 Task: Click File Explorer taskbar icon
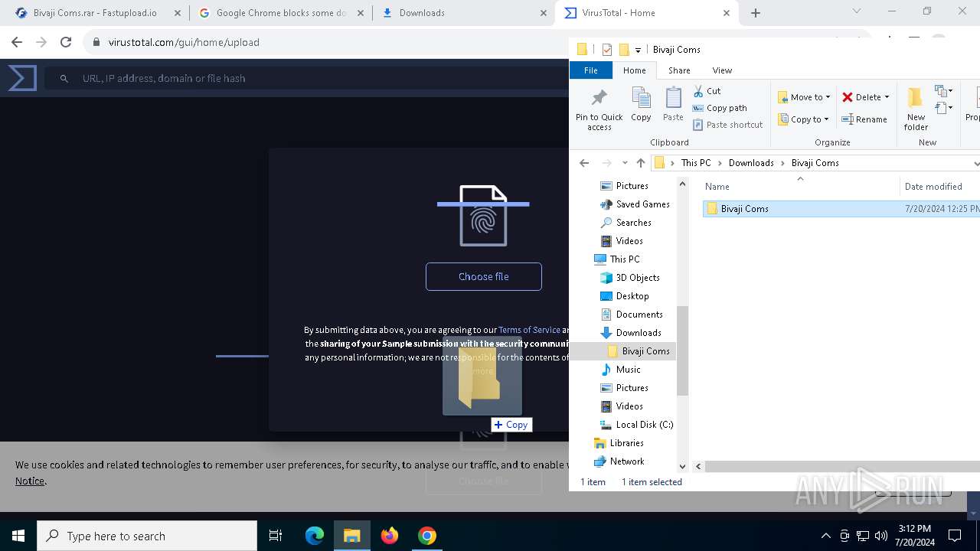click(x=352, y=536)
